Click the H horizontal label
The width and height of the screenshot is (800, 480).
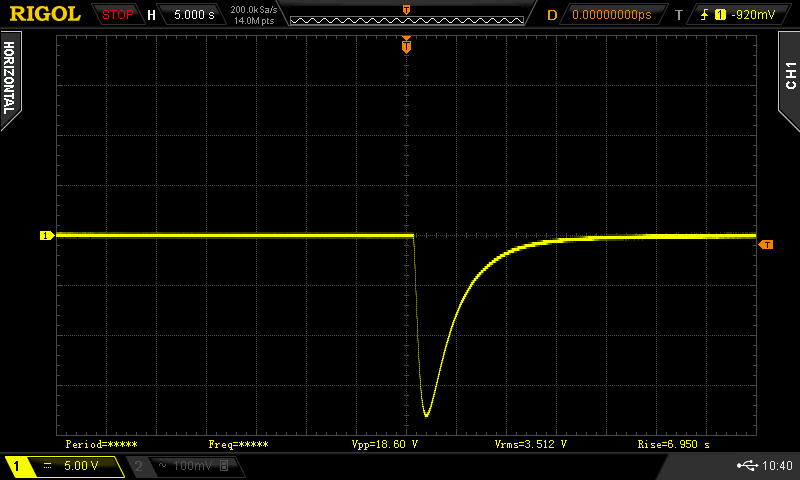click(x=151, y=15)
